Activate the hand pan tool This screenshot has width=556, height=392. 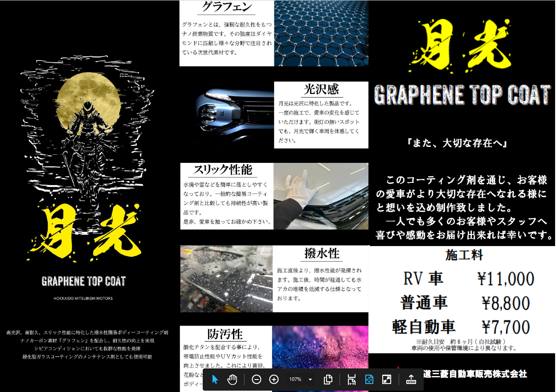pos(232,380)
